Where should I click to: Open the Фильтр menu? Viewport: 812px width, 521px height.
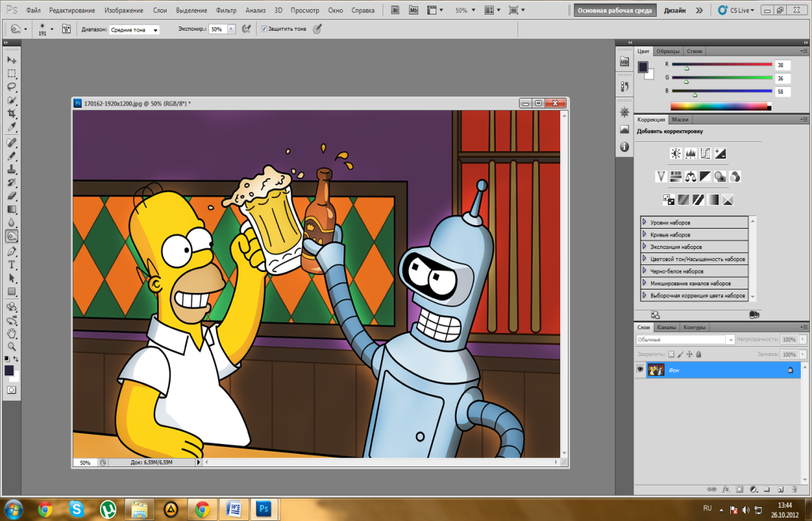pyautogui.click(x=226, y=10)
